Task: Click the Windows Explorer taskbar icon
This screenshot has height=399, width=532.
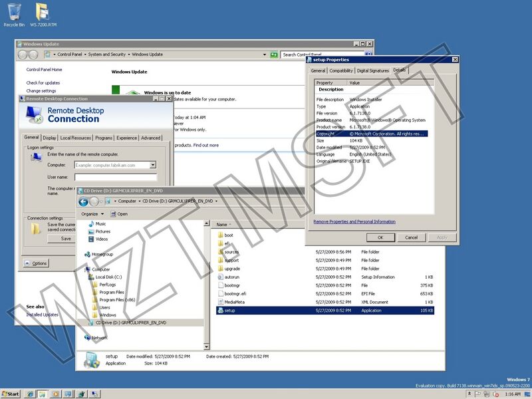Action: pyautogui.click(x=43, y=394)
